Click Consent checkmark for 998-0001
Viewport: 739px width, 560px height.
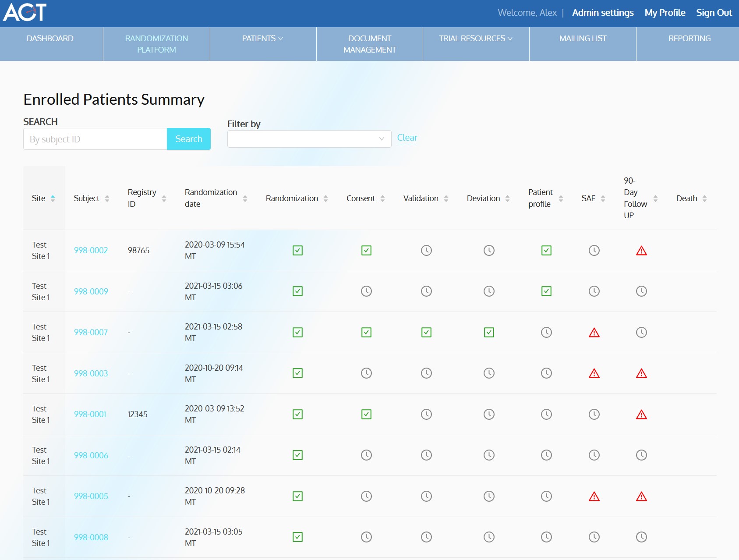[x=366, y=414]
